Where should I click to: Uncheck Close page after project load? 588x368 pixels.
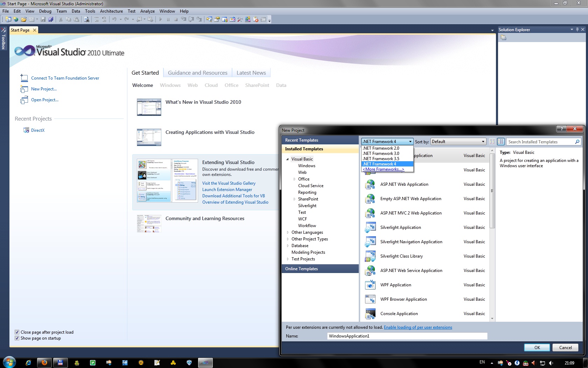click(17, 332)
